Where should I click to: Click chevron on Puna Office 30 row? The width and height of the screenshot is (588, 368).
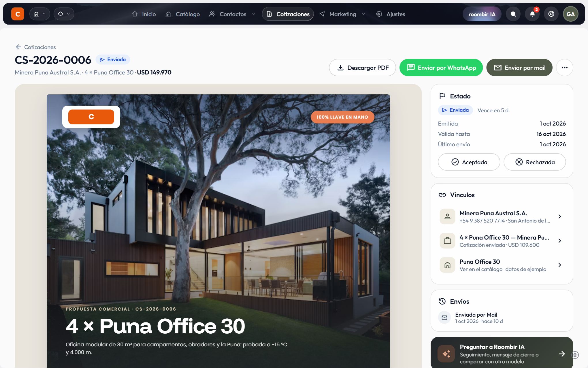pyautogui.click(x=559, y=265)
